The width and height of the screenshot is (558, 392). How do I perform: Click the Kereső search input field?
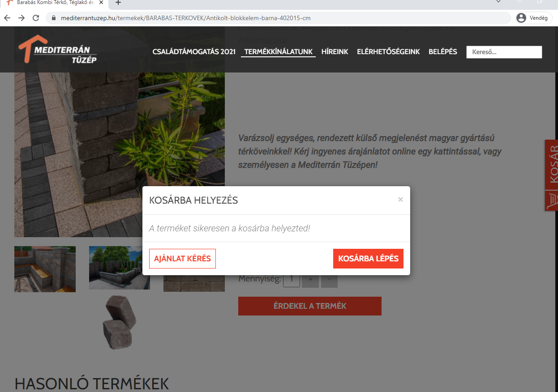pyautogui.click(x=504, y=52)
